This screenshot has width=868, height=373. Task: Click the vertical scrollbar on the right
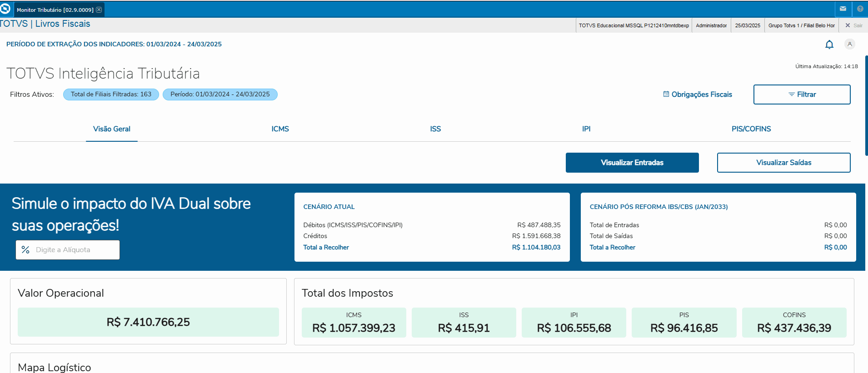866,105
